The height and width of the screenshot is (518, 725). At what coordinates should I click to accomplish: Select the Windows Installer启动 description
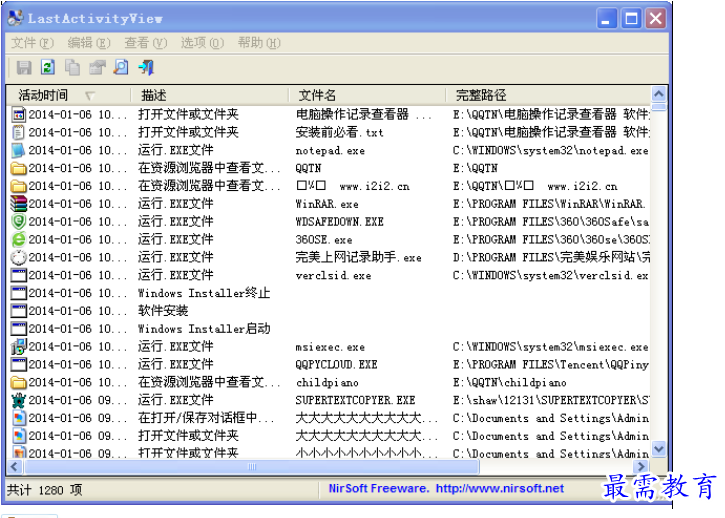(204, 329)
